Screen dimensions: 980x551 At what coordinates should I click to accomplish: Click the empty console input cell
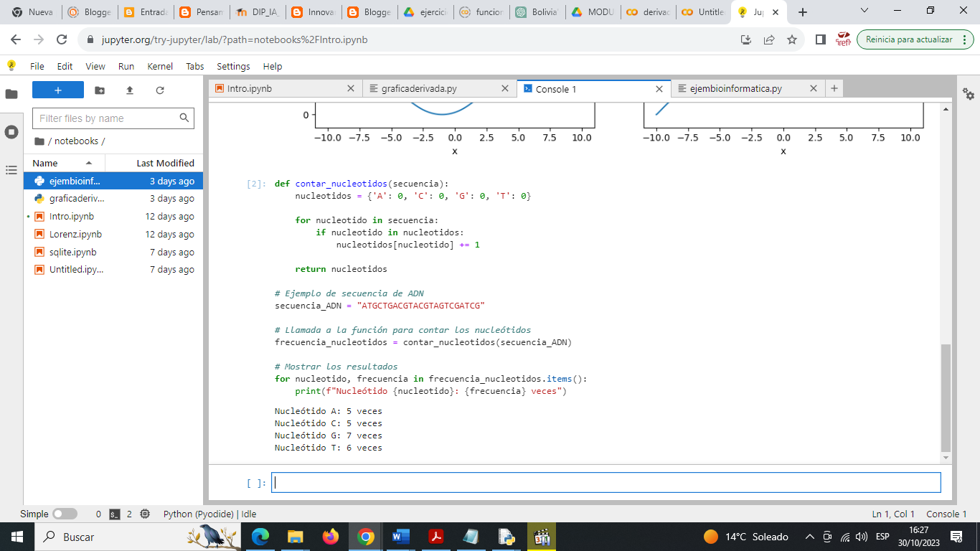606,482
